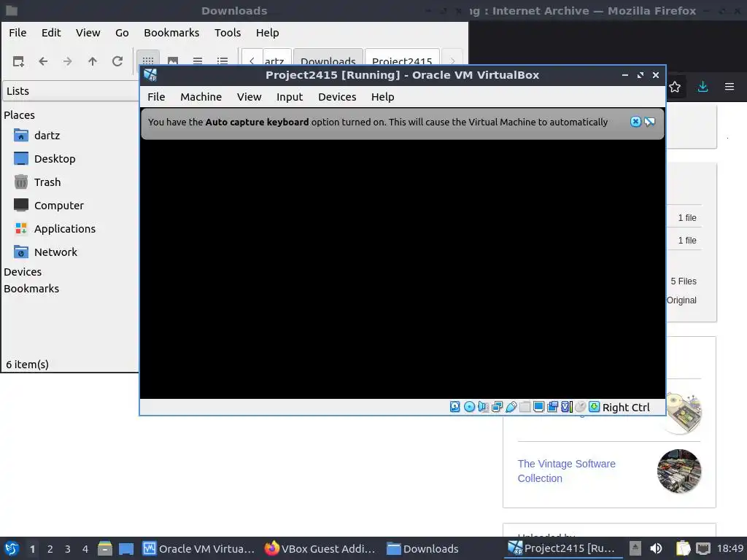Click the mouse integration indicator in VirtualBox
The height and width of the screenshot is (560, 747).
tap(580, 407)
